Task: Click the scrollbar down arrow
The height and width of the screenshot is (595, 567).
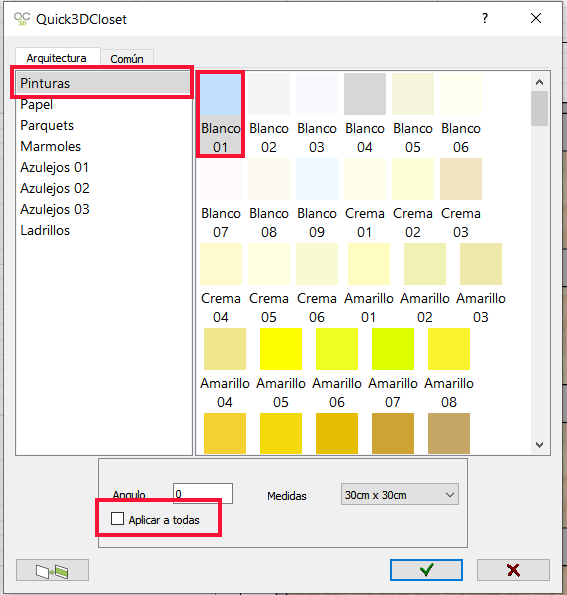Action: pyautogui.click(x=539, y=444)
